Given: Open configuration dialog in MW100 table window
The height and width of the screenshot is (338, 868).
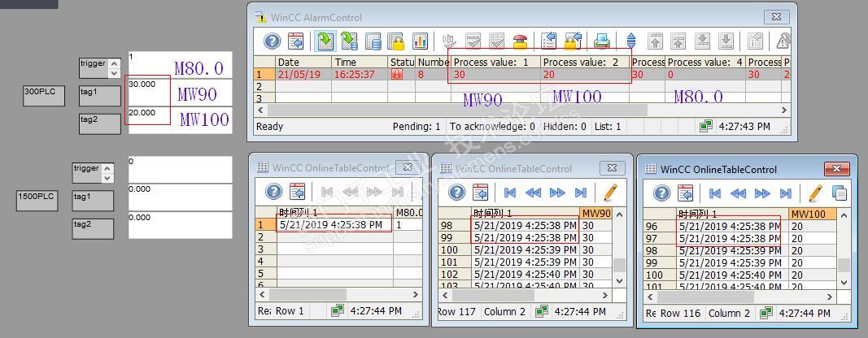Looking at the screenshot, I should (686, 193).
